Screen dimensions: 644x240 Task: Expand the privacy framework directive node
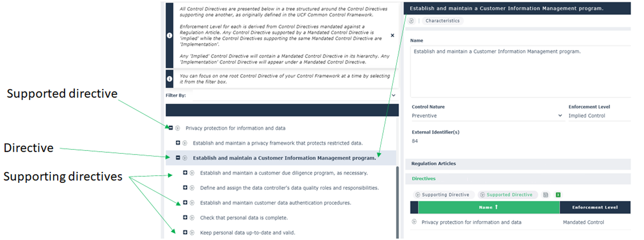(178, 143)
